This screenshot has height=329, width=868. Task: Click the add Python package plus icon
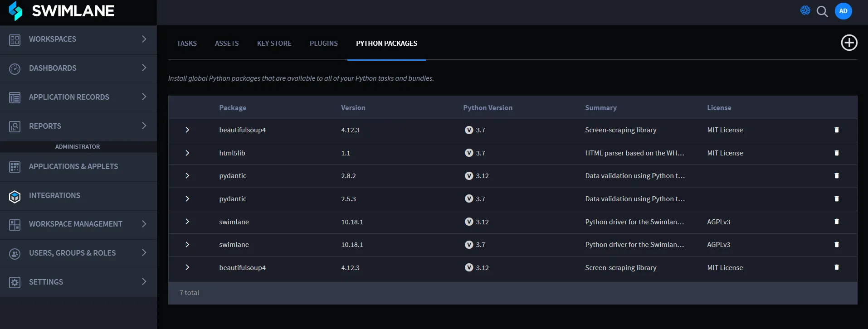[849, 43]
